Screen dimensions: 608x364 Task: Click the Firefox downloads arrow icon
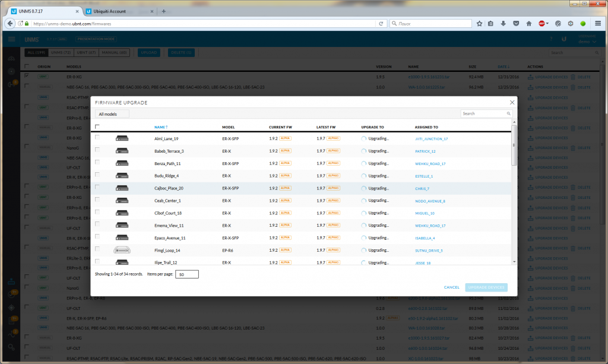click(x=503, y=24)
